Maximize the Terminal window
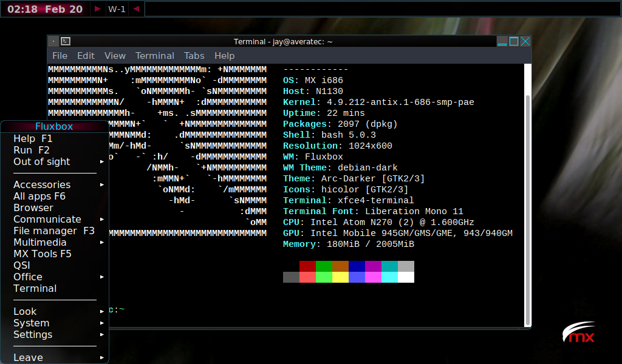The height and width of the screenshot is (364, 622). [x=514, y=42]
